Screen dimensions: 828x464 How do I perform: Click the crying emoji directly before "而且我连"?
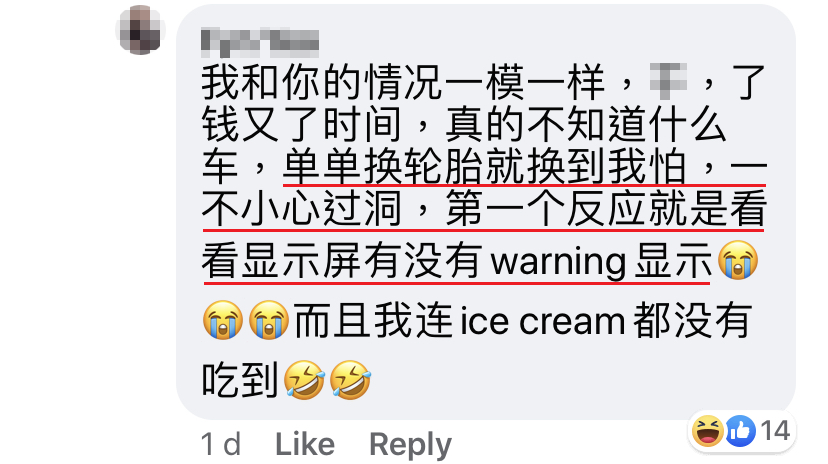tap(269, 320)
